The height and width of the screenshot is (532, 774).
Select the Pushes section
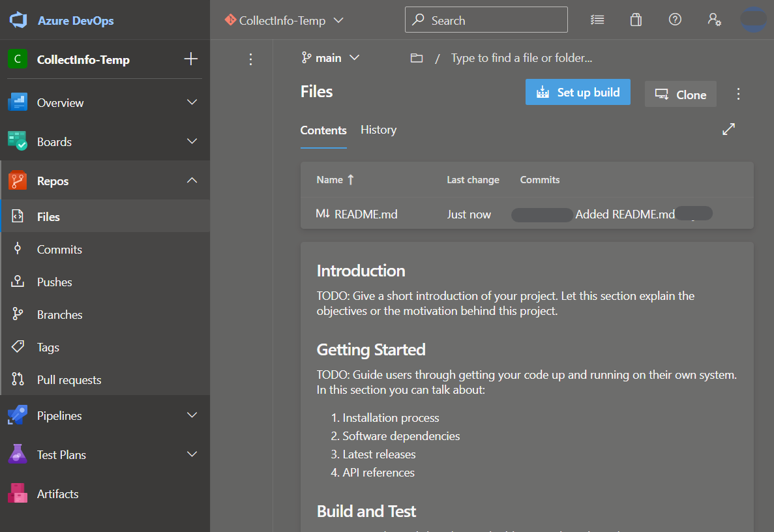54,282
